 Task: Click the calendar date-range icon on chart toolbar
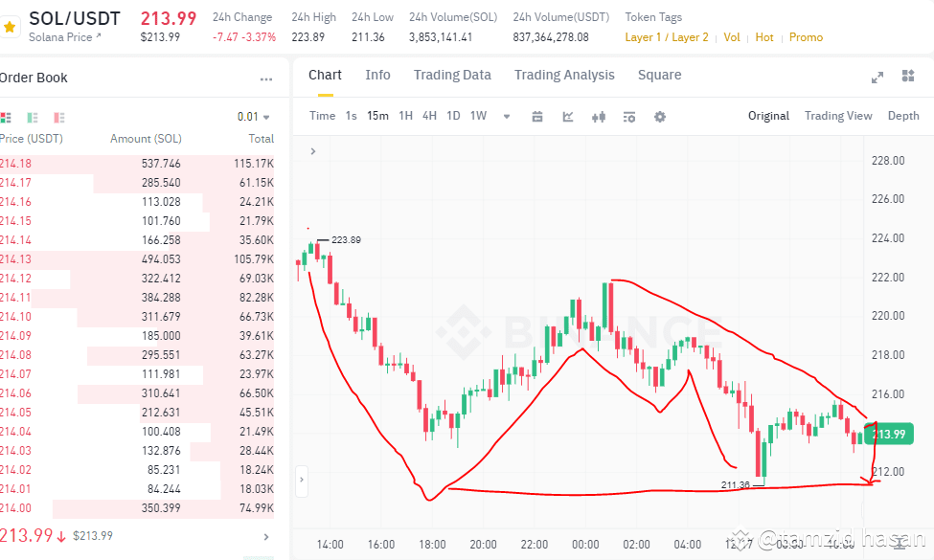click(536, 116)
